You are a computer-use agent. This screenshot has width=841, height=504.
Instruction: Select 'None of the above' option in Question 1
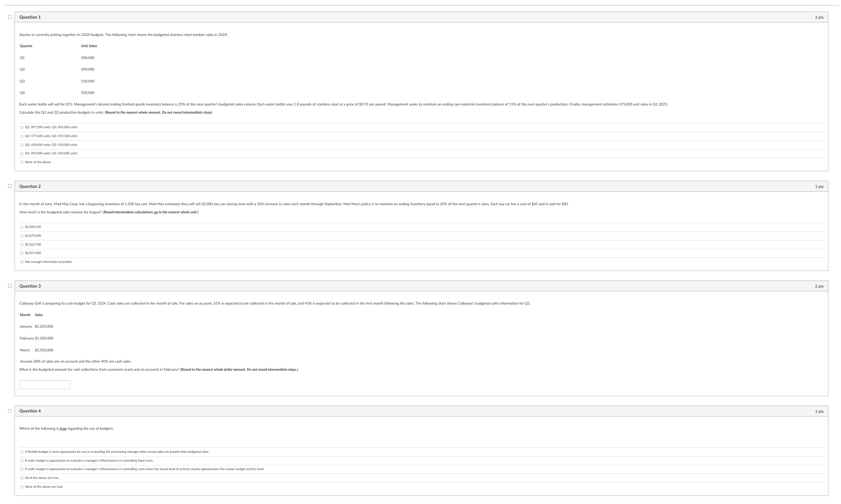pos(22,162)
